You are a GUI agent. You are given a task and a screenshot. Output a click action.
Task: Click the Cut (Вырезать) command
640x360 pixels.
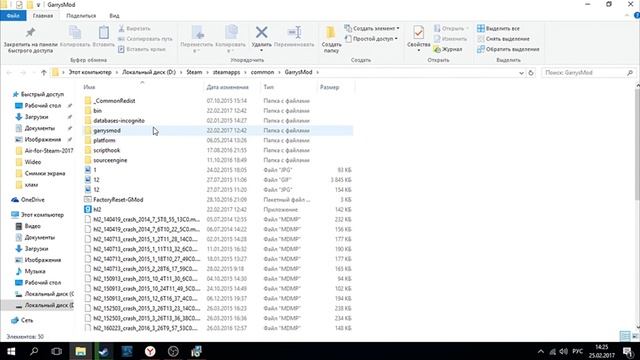(x=134, y=29)
